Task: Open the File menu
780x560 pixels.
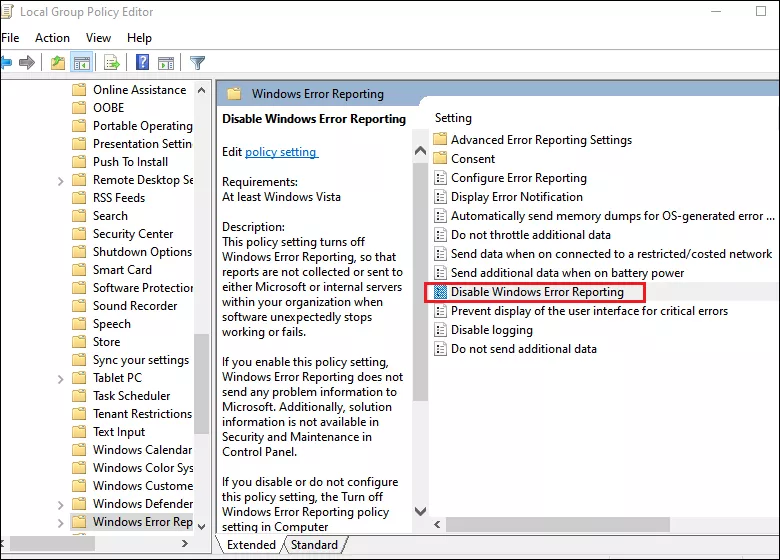Action: point(10,38)
